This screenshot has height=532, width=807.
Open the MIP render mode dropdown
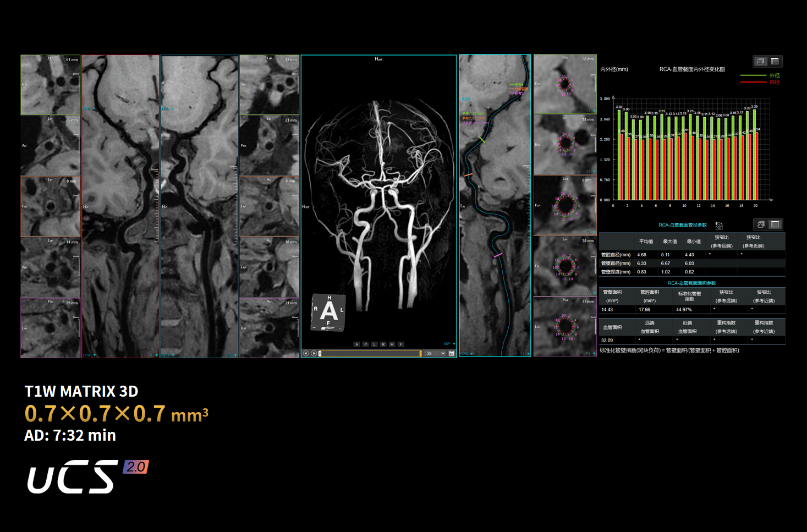(x=450, y=344)
